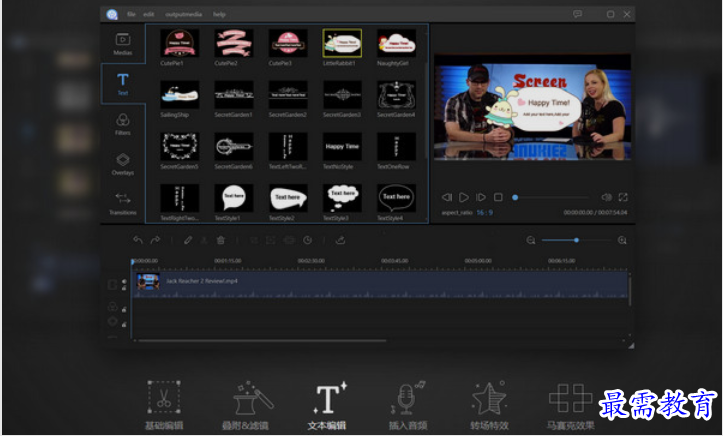
Task: Redo the last action
Action: pyautogui.click(x=155, y=240)
